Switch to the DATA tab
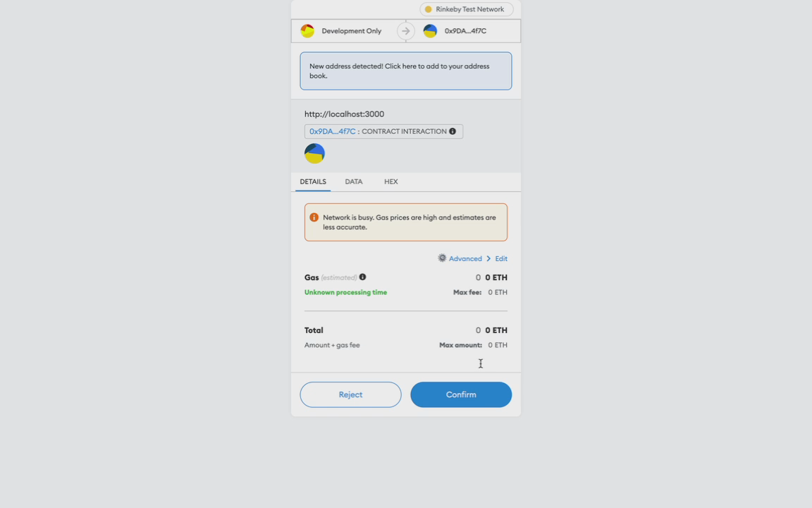 (354, 181)
